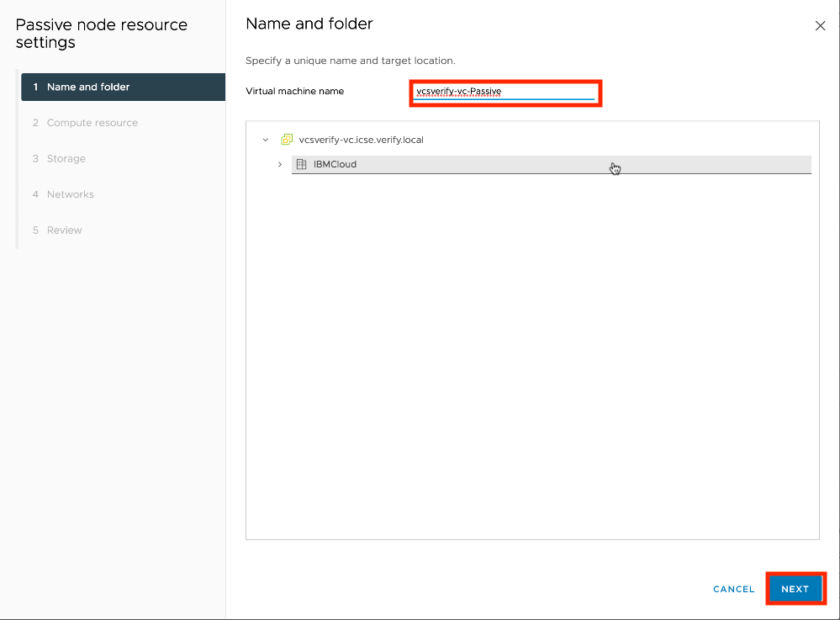Open the Review step
The width and height of the screenshot is (840, 620).
coord(64,230)
